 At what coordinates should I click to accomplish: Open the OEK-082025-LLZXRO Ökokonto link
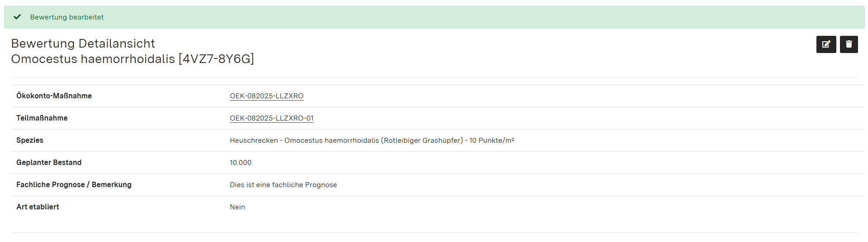[x=267, y=96]
